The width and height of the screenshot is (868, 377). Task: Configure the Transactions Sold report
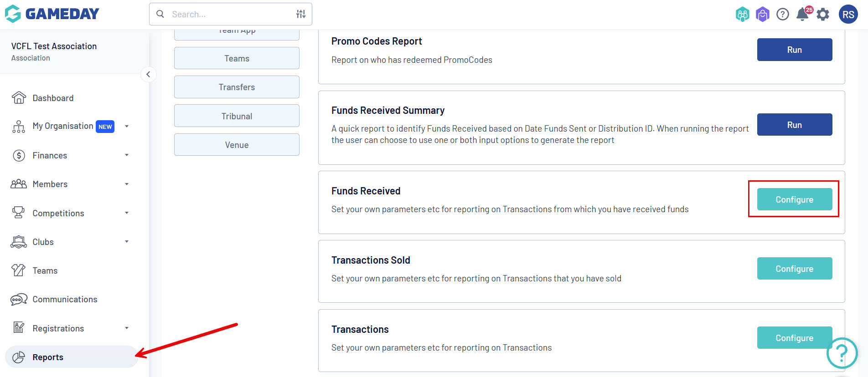[794, 269]
